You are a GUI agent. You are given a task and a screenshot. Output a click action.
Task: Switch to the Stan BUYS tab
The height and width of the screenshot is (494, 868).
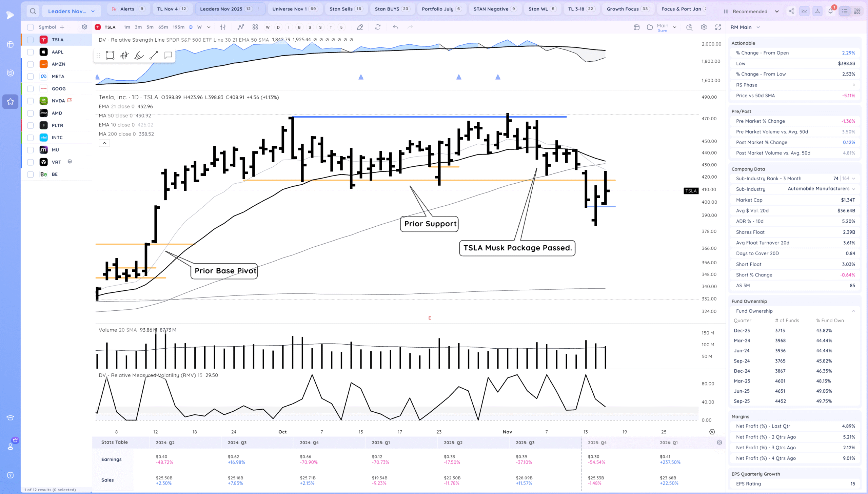[392, 9]
